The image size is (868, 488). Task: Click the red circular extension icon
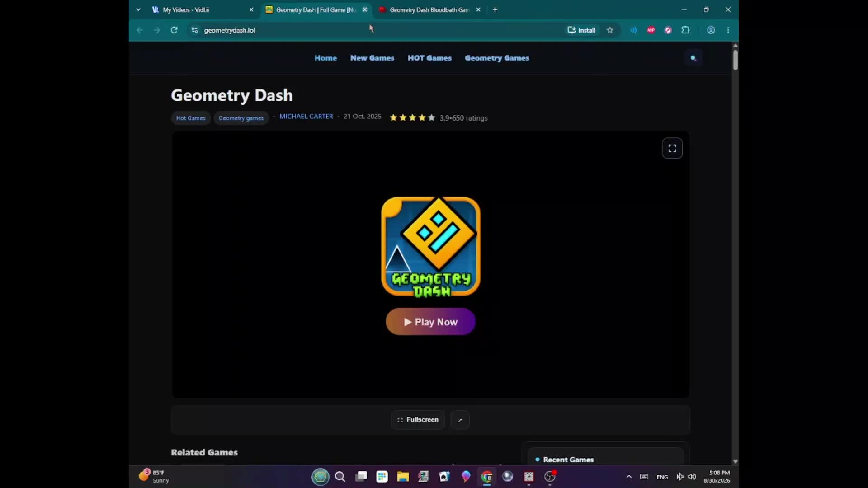click(x=668, y=30)
